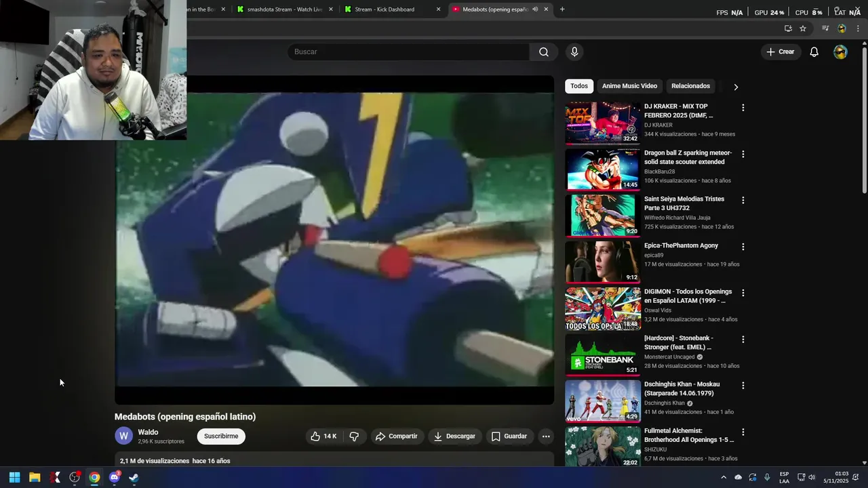The width and height of the screenshot is (868, 488).
Task: Open YouTube notifications bell
Action: (814, 52)
